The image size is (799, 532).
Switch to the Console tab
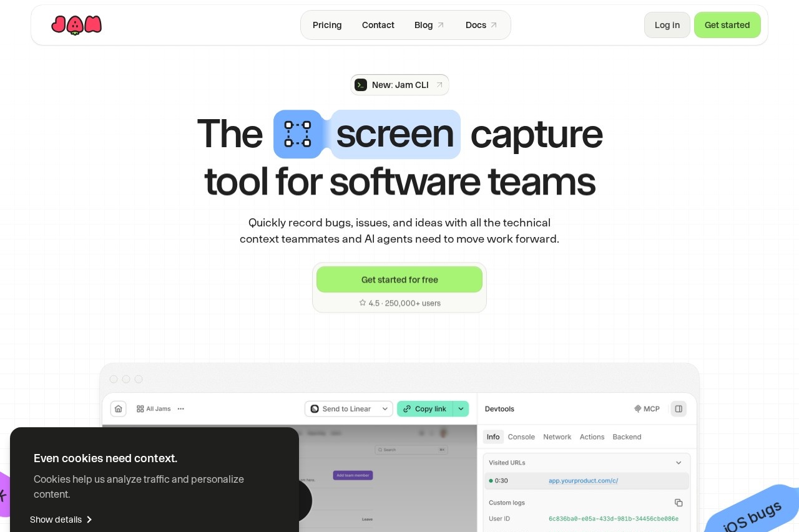(521, 437)
